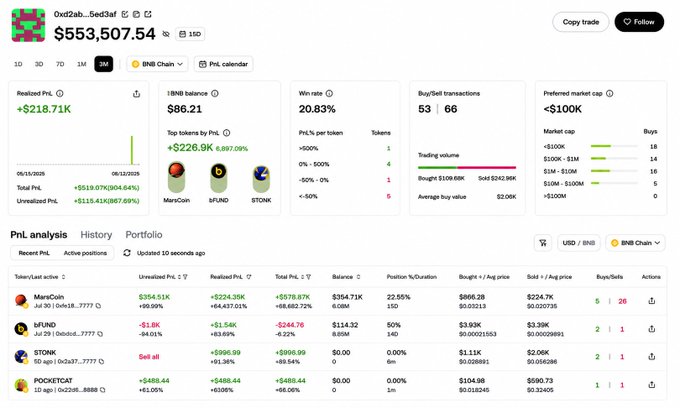680x408 pixels.
Task: Select the 7D time range
Action: pos(60,64)
